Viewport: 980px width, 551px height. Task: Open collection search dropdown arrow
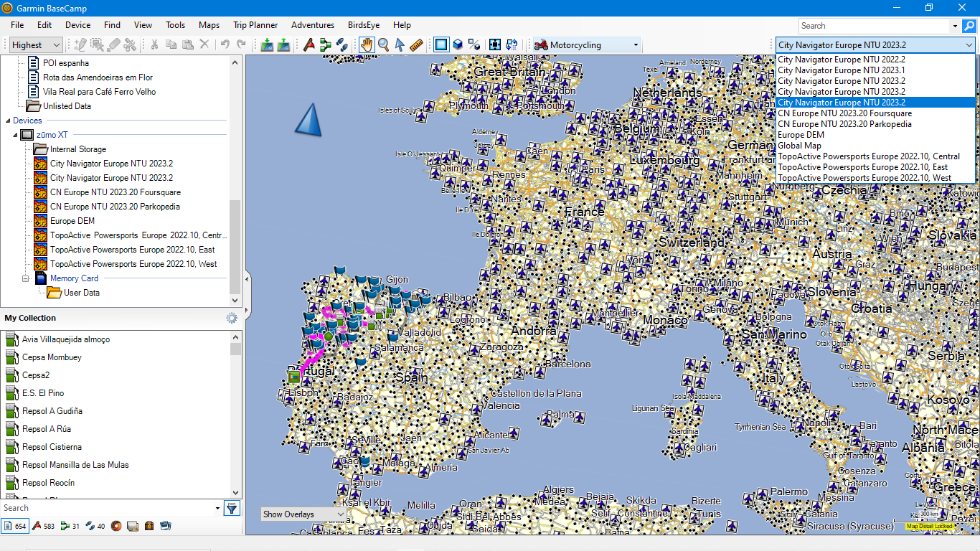[218, 508]
